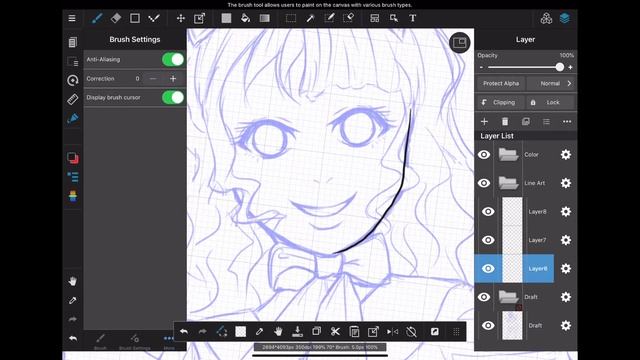Open the Color folder gear settings
640x360 pixels.
click(566, 154)
